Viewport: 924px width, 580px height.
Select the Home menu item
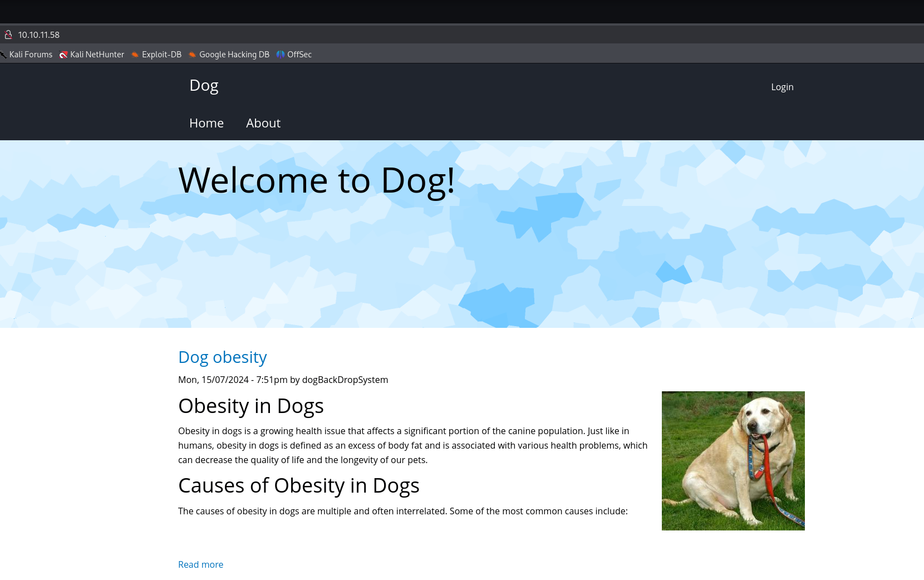(x=207, y=123)
